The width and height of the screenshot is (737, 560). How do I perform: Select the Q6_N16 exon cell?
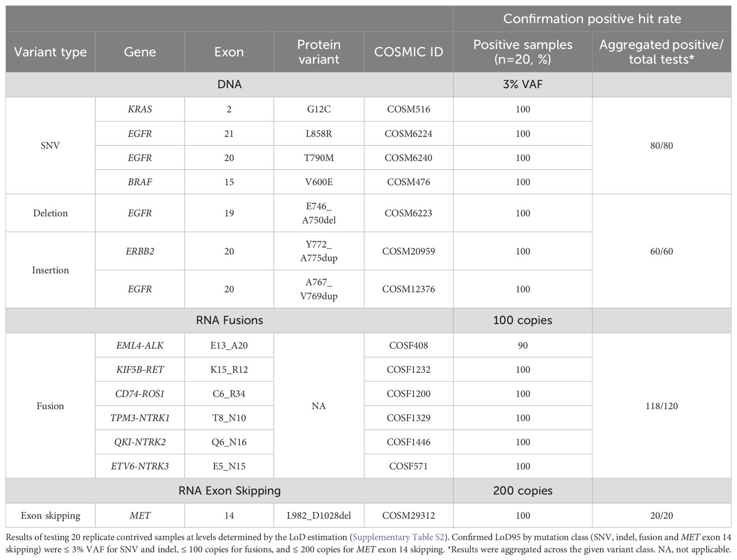click(x=229, y=442)
